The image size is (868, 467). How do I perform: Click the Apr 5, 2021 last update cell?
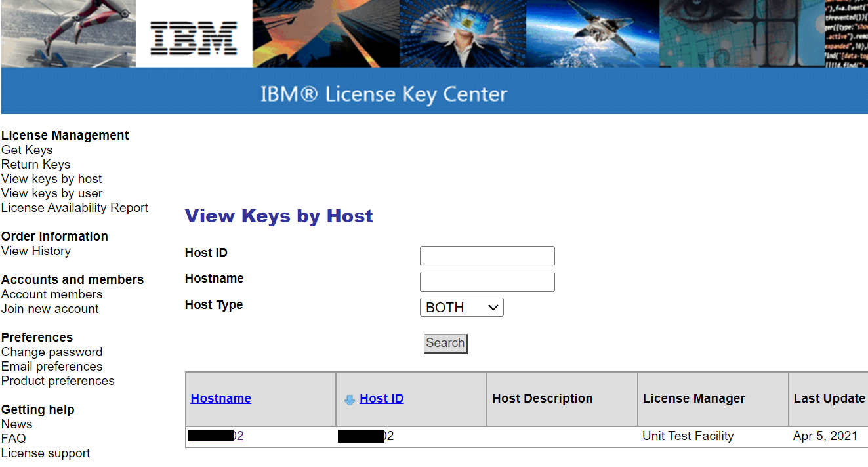[825, 436]
